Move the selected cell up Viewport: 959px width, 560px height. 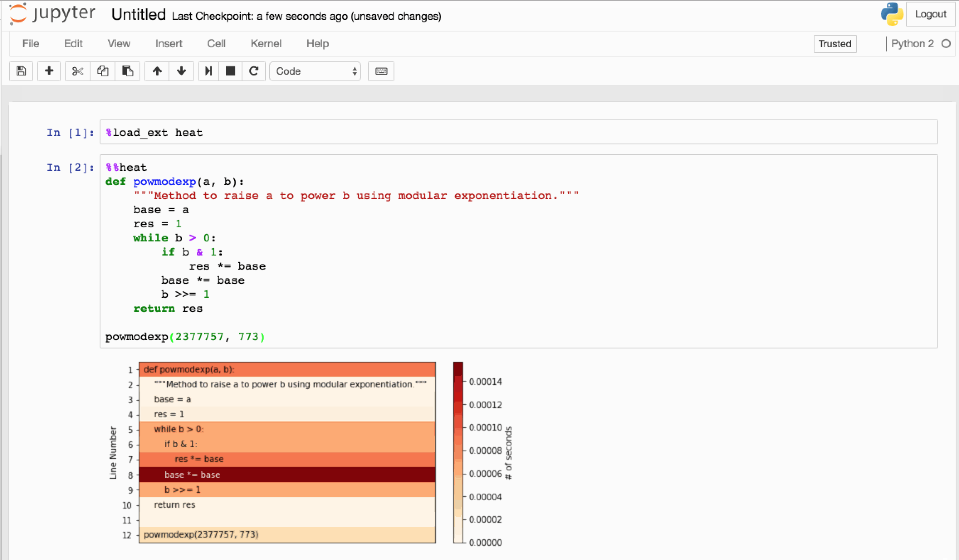(x=157, y=71)
